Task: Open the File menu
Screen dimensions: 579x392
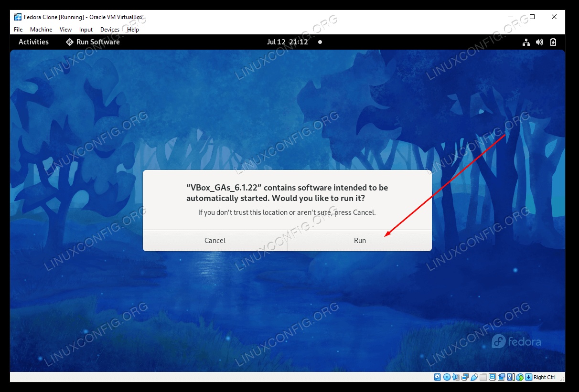Action: [18, 30]
